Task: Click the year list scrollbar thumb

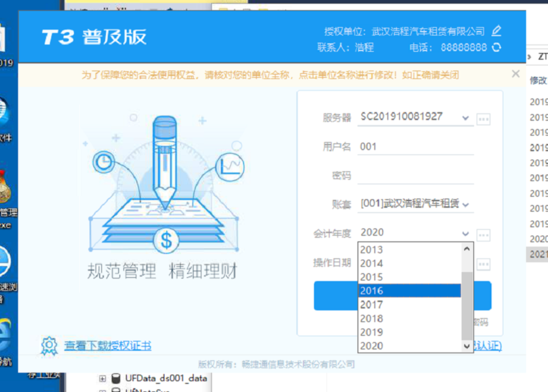Action: coord(467,306)
